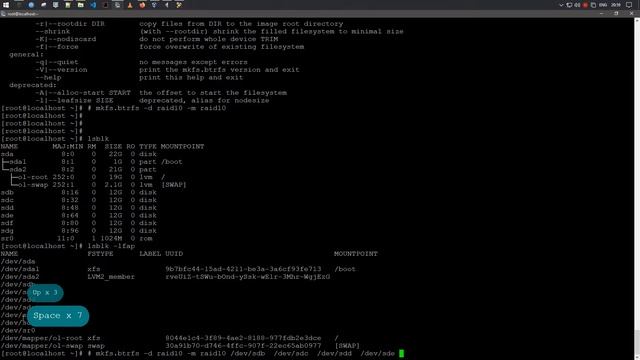Screen dimensions: 640x360
Task: Click the root@localhost window title
Action: tap(22, 14)
